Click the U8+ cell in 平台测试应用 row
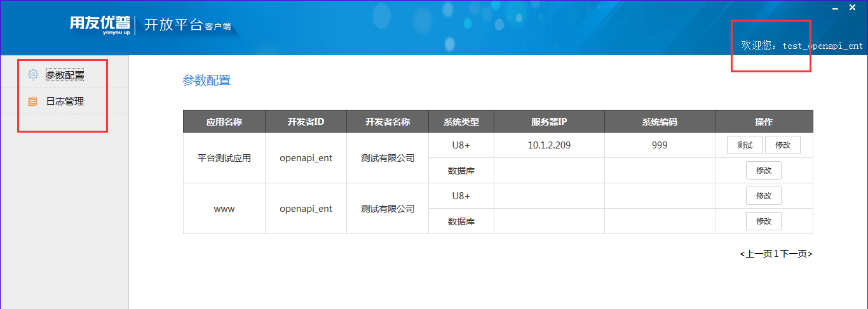The image size is (868, 309). click(461, 145)
